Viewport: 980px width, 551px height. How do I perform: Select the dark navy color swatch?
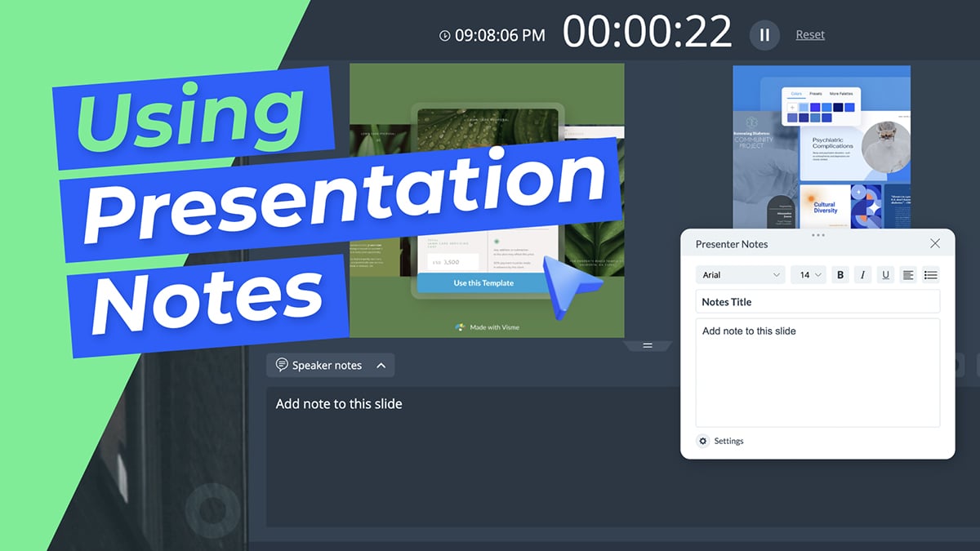coord(838,107)
